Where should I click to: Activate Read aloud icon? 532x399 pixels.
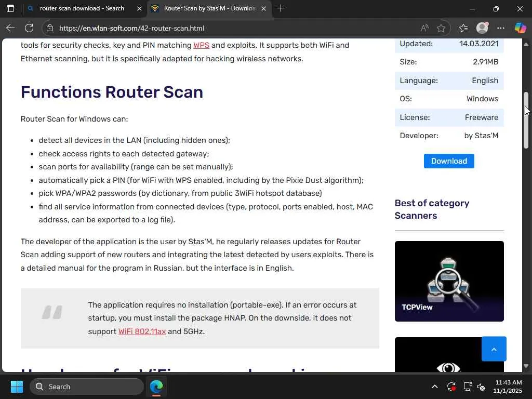click(424, 28)
